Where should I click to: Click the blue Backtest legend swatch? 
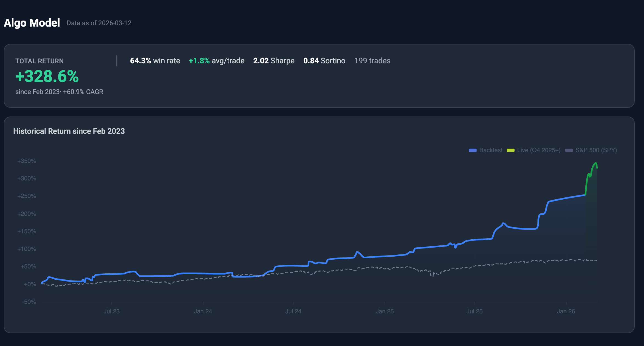click(x=472, y=150)
